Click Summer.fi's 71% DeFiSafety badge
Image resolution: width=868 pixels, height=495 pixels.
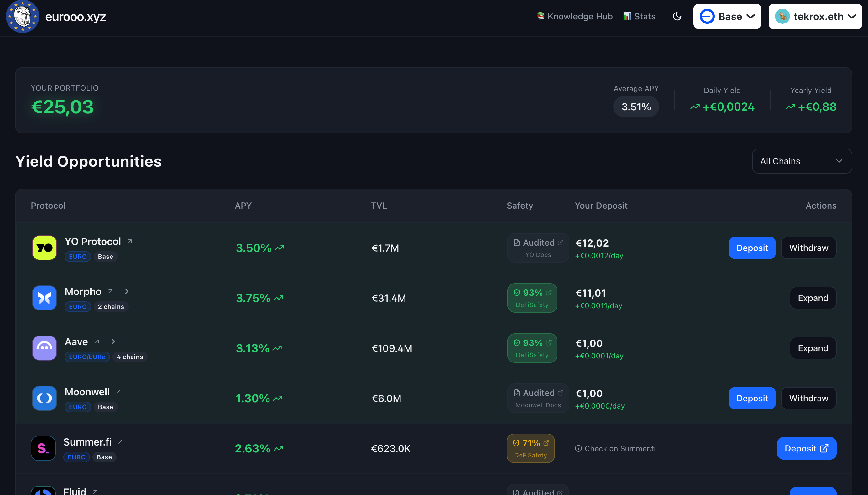(530, 448)
